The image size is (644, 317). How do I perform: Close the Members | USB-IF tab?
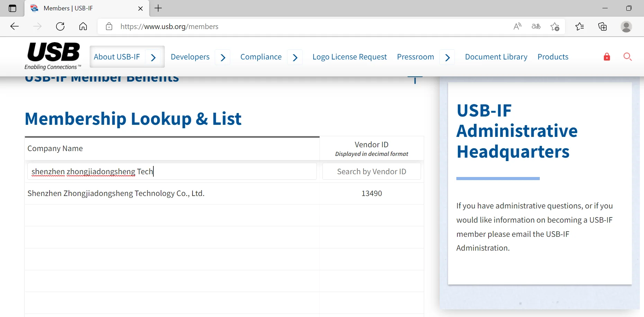(x=141, y=8)
